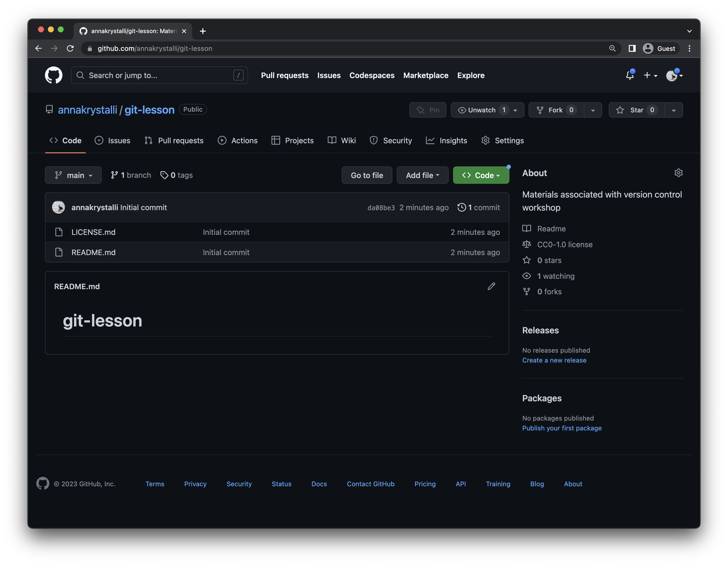This screenshot has height=565, width=728.
Task: Open the Issues repository tab
Action: pos(112,141)
